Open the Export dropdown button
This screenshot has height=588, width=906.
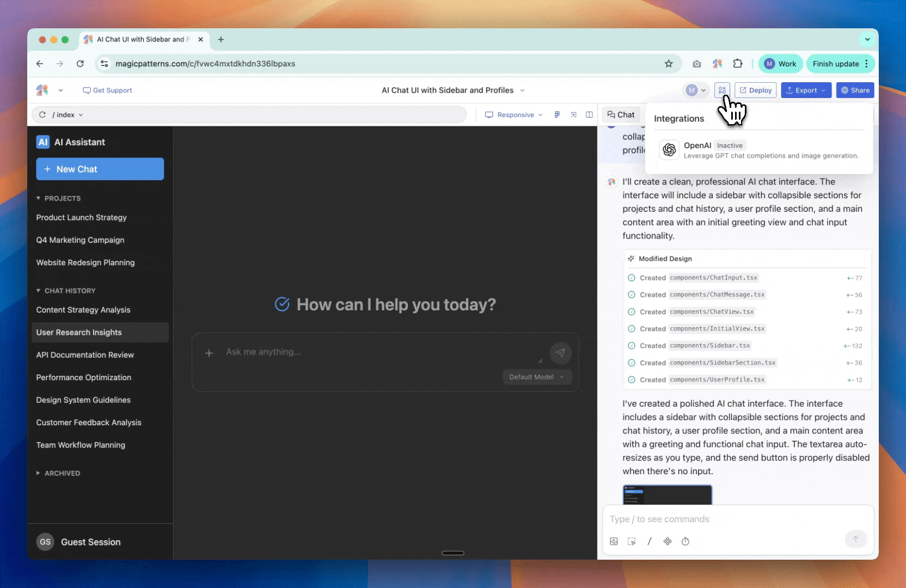pos(806,90)
